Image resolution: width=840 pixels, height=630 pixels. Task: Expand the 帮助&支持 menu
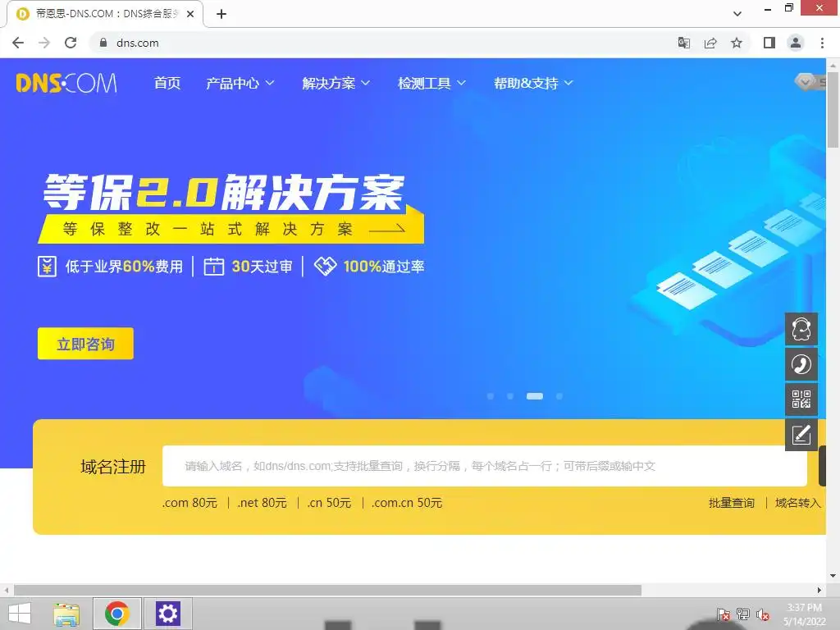(533, 83)
